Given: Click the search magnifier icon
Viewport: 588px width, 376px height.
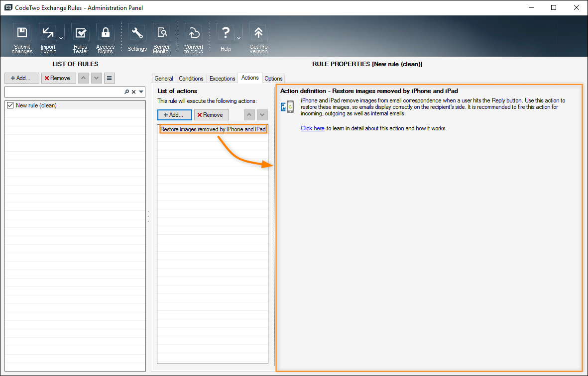Looking at the screenshot, I should click(127, 92).
